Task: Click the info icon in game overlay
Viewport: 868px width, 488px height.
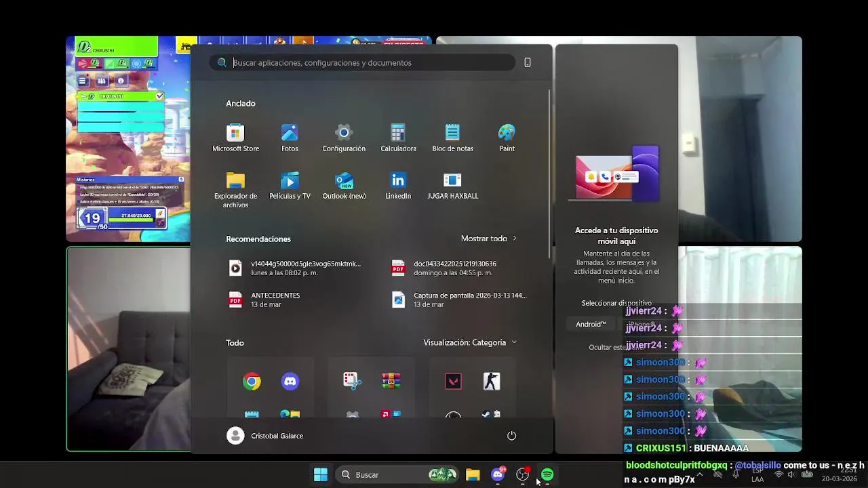Action: click(x=121, y=81)
